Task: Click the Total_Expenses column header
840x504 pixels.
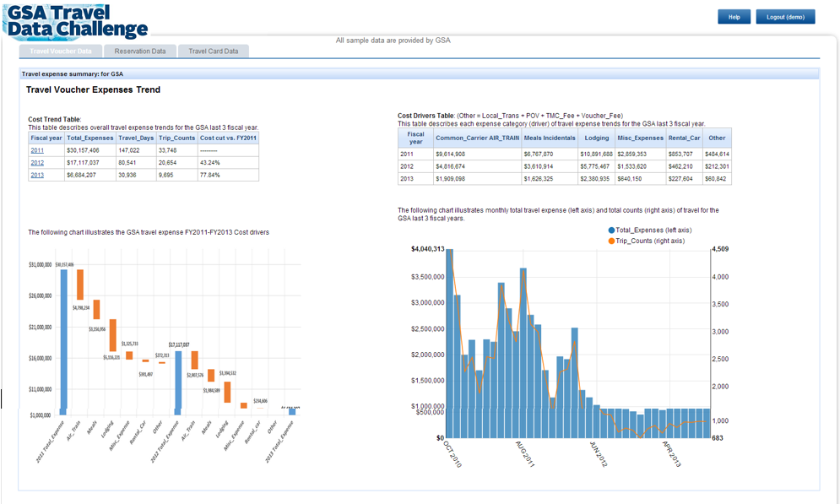Action: [x=90, y=138]
